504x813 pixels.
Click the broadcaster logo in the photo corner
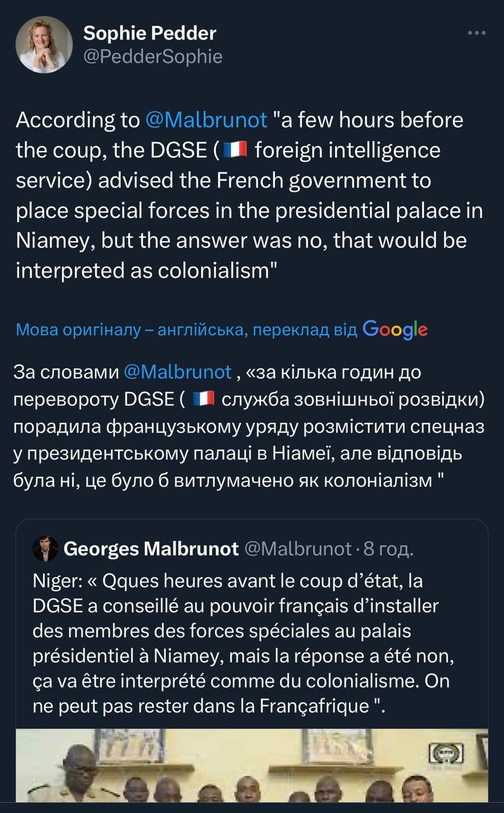coord(446,753)
